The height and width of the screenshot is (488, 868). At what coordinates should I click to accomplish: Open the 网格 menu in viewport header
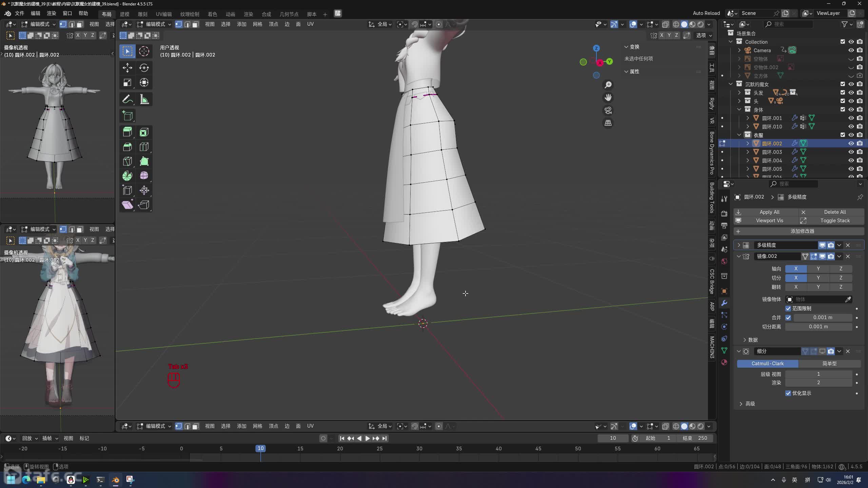tap(257, 24)
